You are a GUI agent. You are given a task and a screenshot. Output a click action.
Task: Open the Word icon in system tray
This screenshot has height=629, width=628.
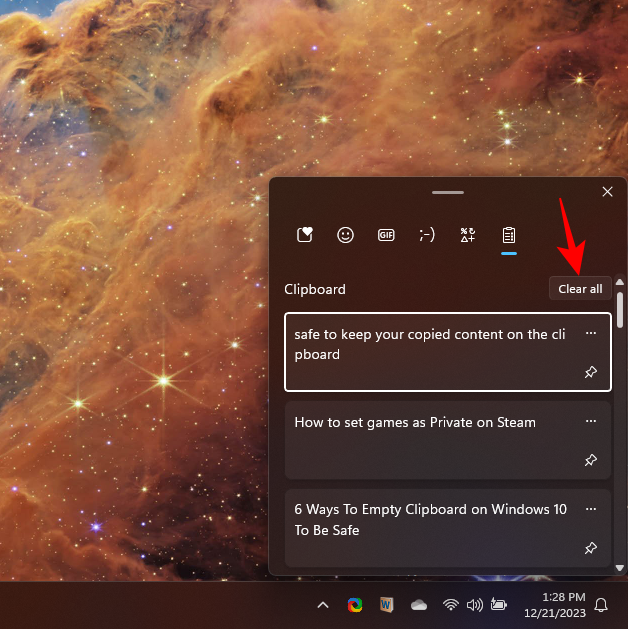click(x=386, y=605)
